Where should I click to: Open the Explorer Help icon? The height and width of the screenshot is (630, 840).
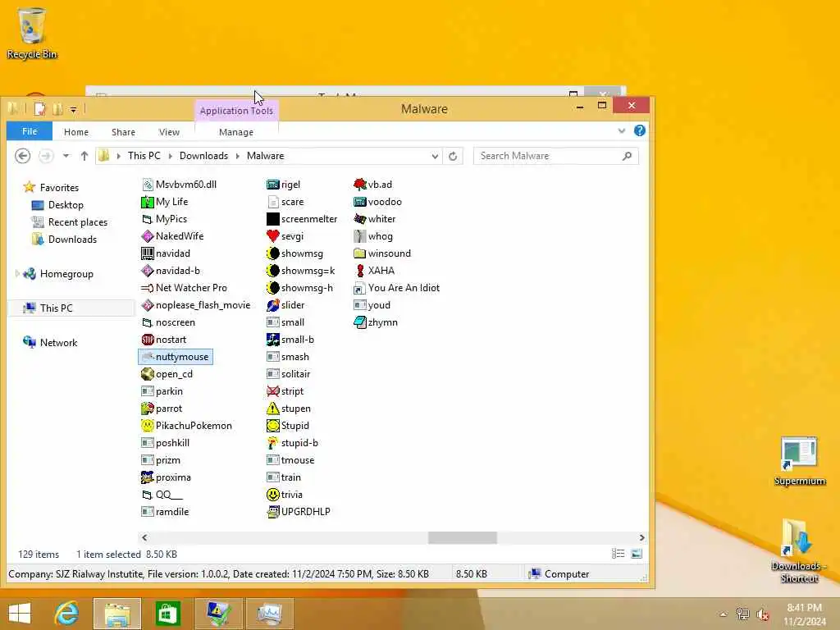[639, 130]
